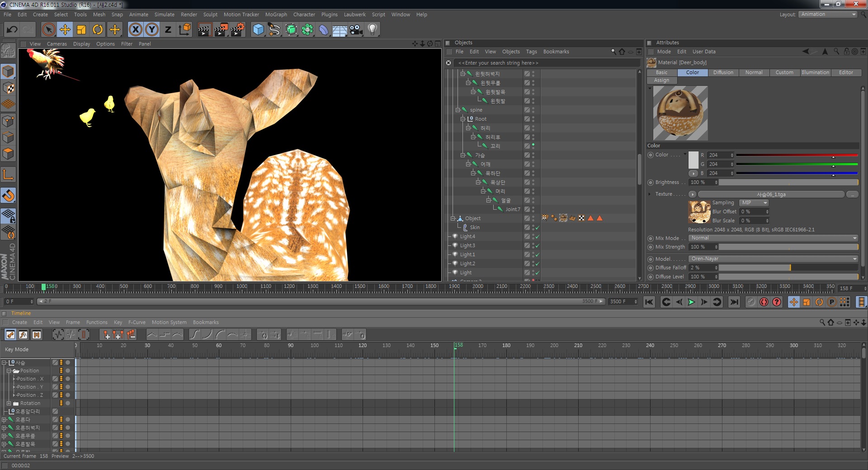Open the Sampling MIP dropdown
The width and height of the screenshot is (868, 470).
click(x=754, y=203)
